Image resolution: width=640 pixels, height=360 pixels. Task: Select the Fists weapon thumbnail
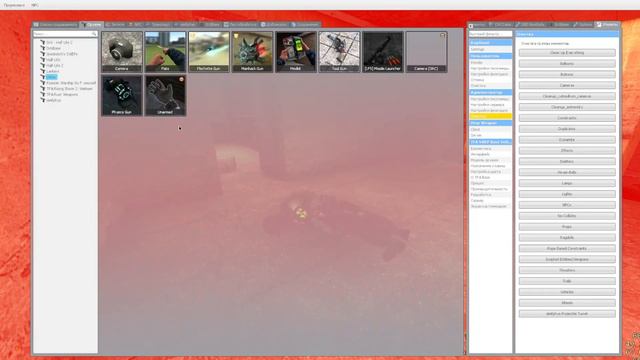tap(165, 52)
